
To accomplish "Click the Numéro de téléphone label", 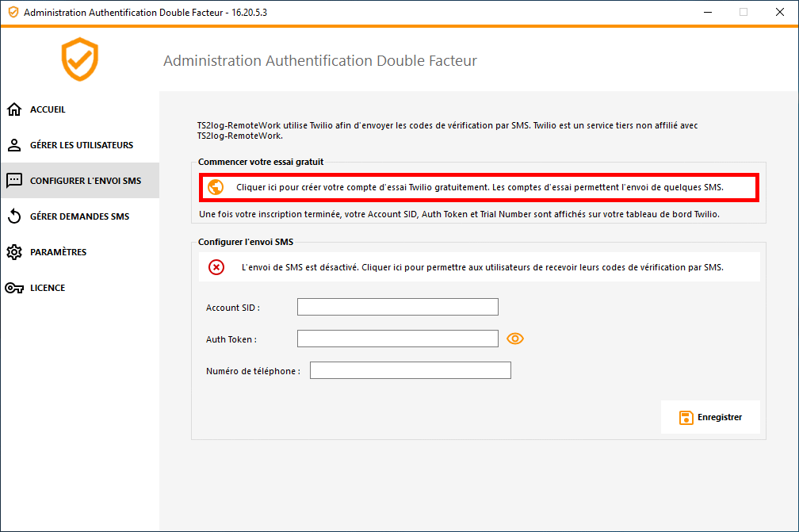I will click(254, 371).
